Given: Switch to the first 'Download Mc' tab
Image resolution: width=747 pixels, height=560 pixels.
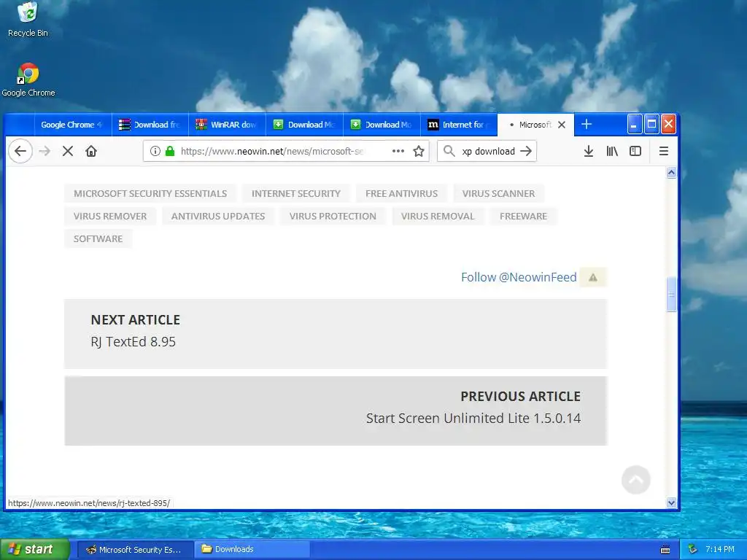Looking at the screenshot, I should 304,125.
